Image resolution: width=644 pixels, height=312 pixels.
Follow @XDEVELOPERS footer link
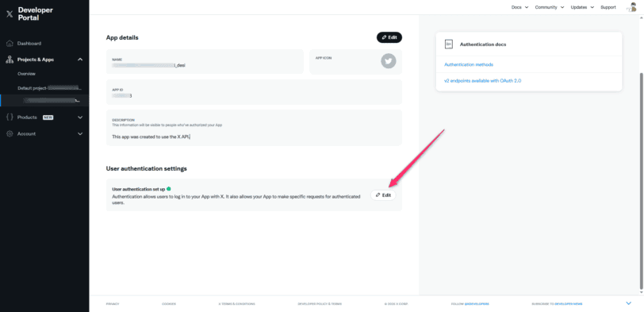[477, 304]
